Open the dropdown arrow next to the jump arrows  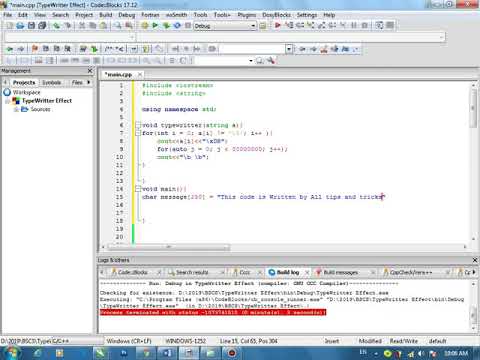tap(289, 49)
